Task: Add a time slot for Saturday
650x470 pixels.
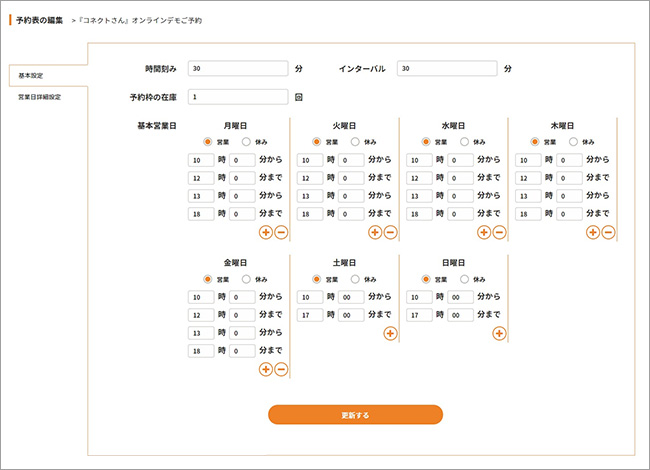Action: click(390, 333)
